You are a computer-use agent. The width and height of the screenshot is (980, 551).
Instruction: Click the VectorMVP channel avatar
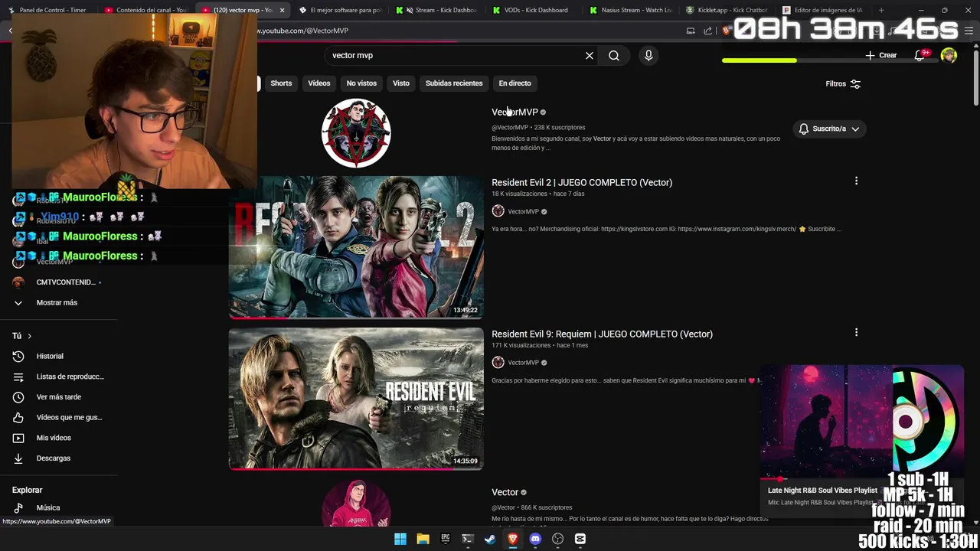click(356, 133)
